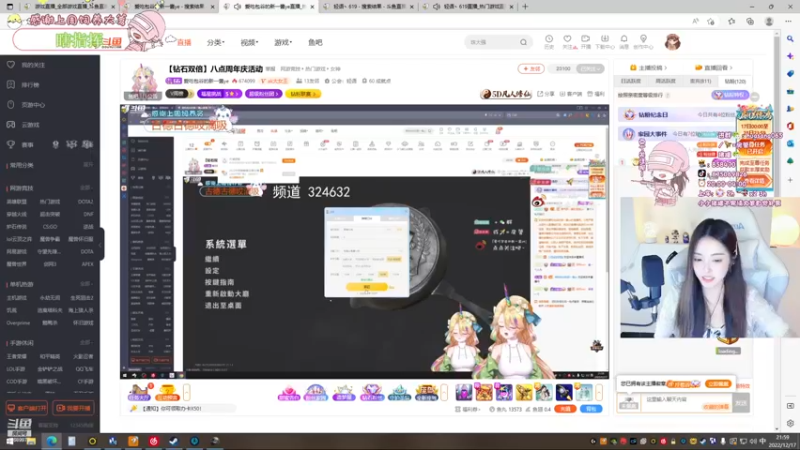The width and height of the screenshot is (800, 450).
Task: Switch to the 周活跃度 tab
Action: point(665,81)
